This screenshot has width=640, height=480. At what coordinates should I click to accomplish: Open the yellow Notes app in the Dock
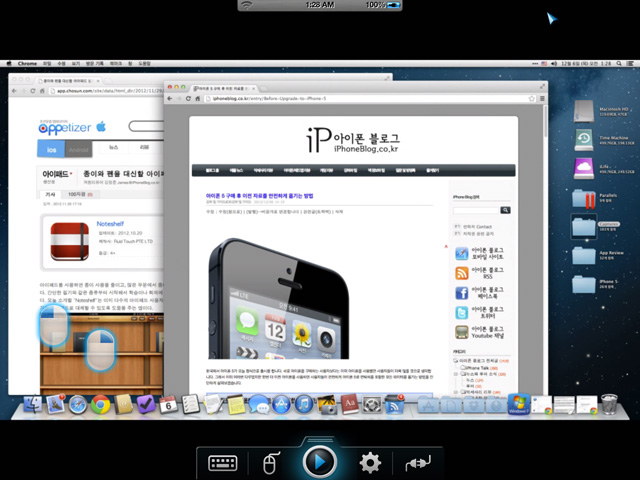[x=236, y=405]
